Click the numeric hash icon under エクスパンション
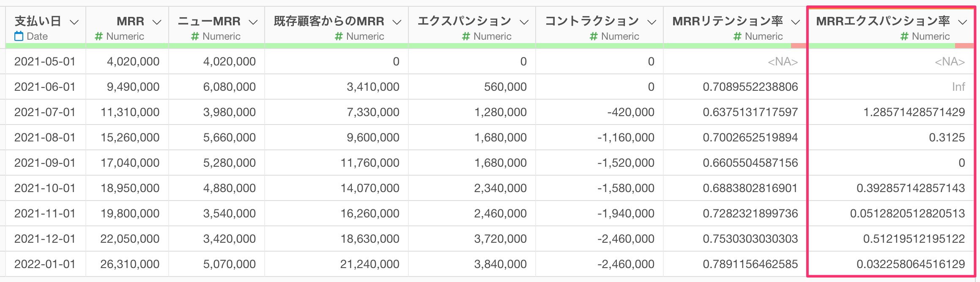 [466, 37]
